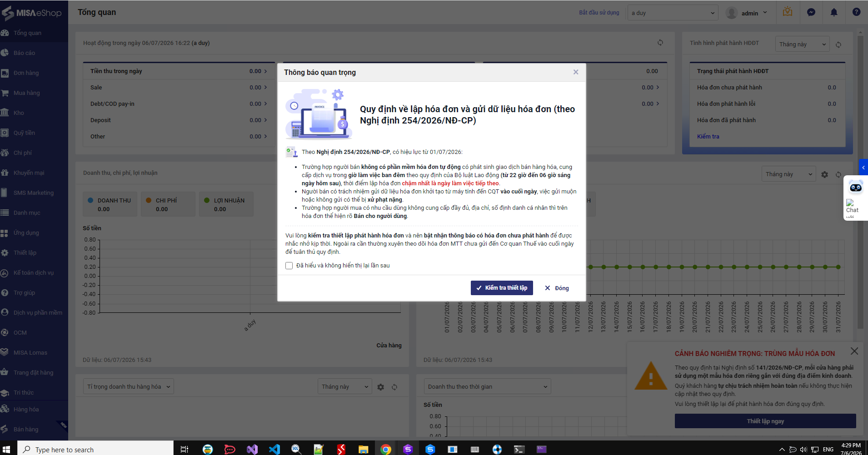
Task: Click the 'Bắt đầu sử dụng' link
Action: pyautogui.click(x=599, y=13)
